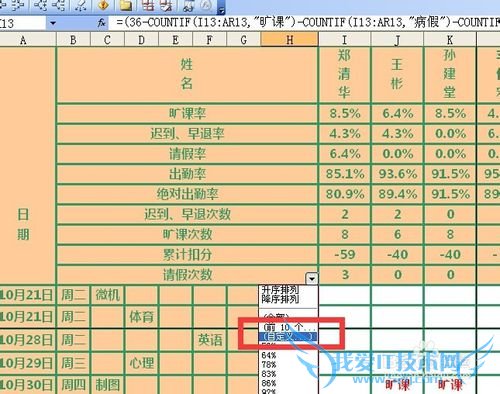Click the 10月28日 date cell
The image size is (500, 394).
27,340
